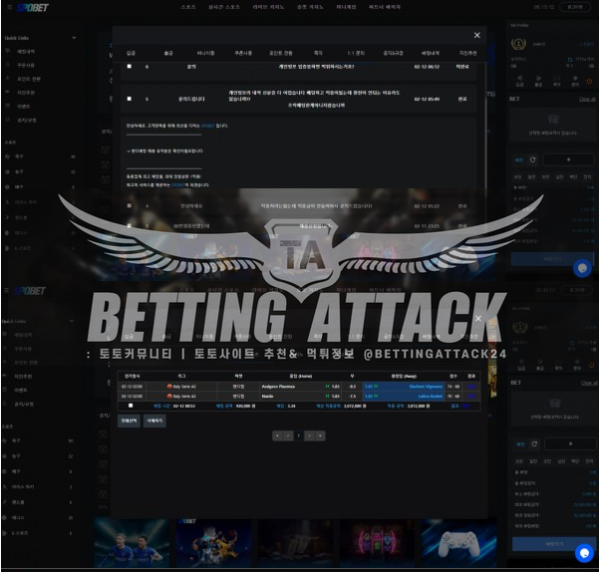Open 실시간 스포츠 in the upper header
600x572 pixels.
[224, 7]
